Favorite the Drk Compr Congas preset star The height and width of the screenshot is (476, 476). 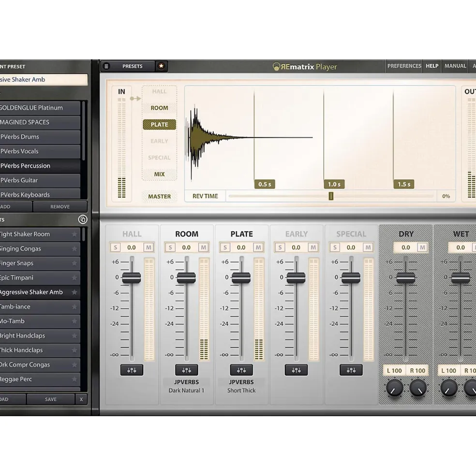point(74,364)
